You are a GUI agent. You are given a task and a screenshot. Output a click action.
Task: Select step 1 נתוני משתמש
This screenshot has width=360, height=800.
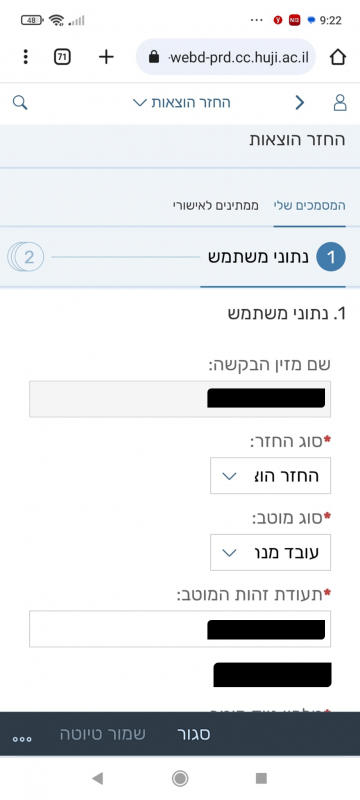pyautogui.click(x=276, y=257)
